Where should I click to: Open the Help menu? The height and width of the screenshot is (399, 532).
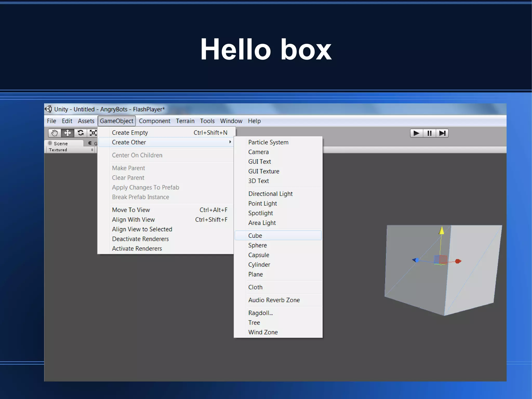[x=254, y=121]
